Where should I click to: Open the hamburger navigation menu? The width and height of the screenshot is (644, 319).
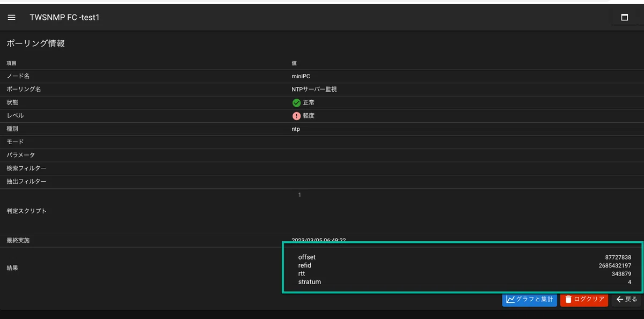point(11,18)
